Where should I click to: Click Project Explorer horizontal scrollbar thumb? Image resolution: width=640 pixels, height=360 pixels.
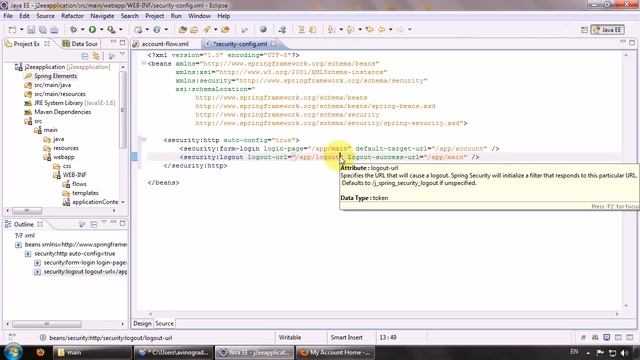click(27, 211)
